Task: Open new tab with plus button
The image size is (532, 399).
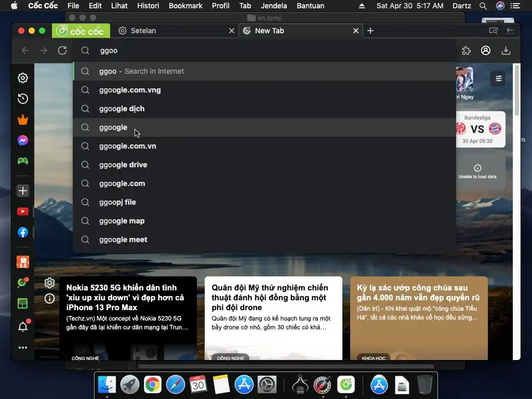Action: (370, 31)
